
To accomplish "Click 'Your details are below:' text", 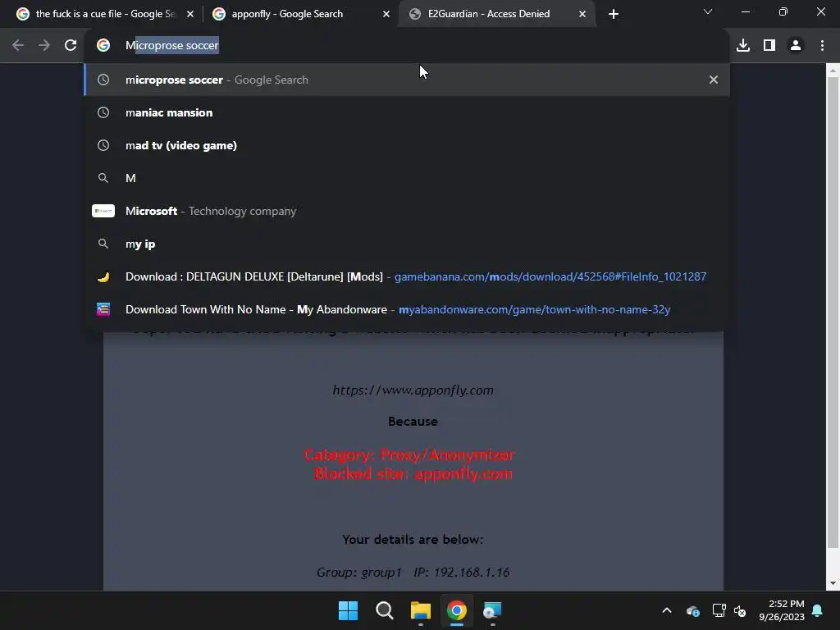I will [413, 540].
